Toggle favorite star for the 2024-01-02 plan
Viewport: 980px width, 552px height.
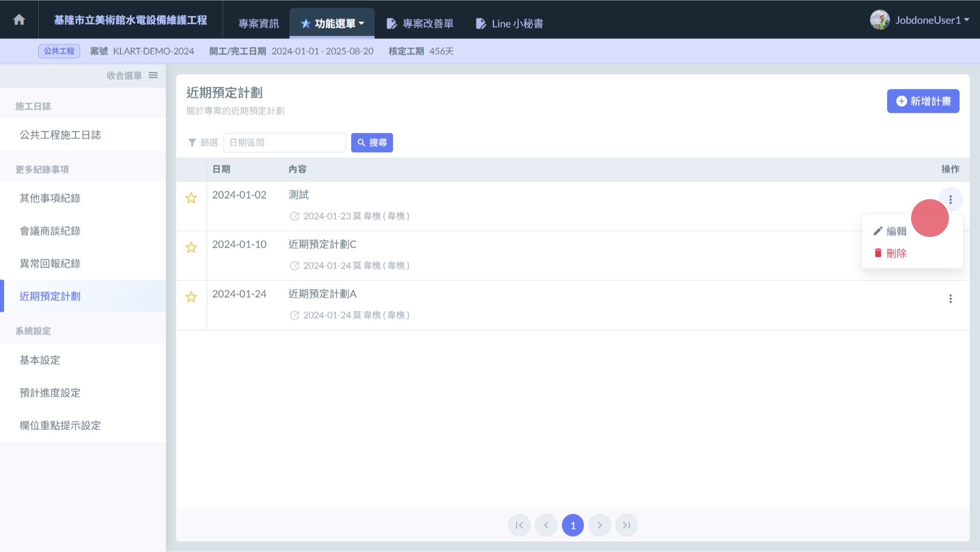(x=191, y=198)
